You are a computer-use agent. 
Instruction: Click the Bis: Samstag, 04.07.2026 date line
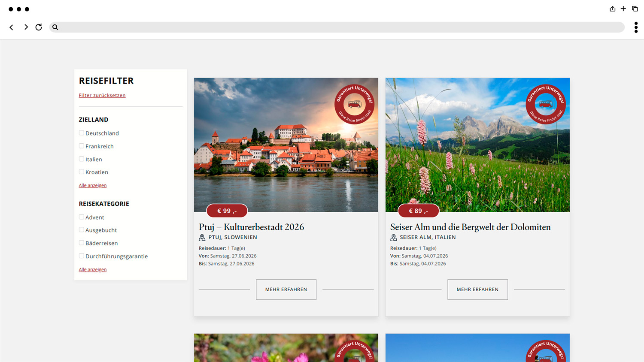(418, 264)
